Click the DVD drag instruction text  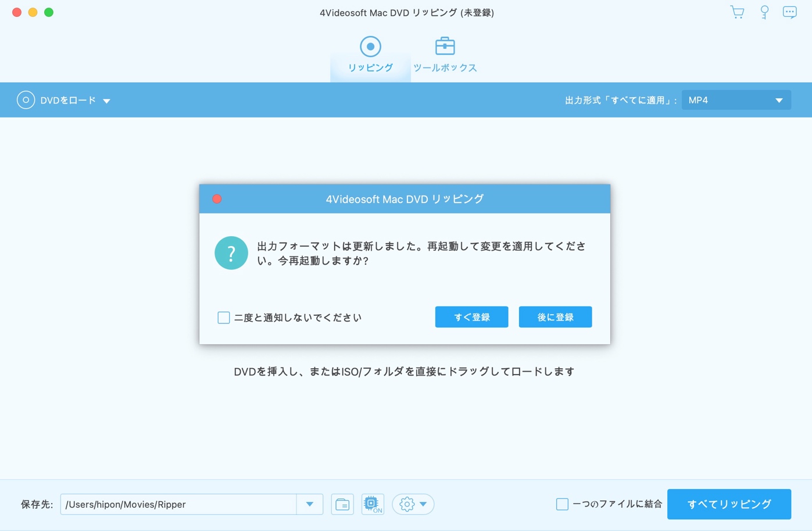point(405,372)
